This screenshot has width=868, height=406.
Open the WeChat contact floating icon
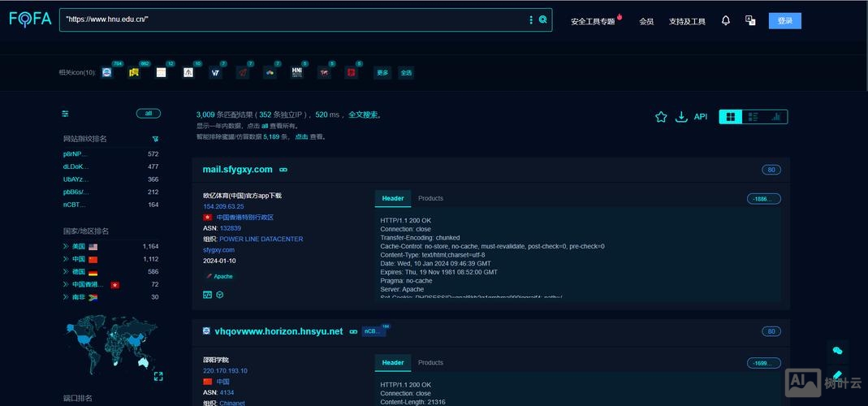[837, 350]
